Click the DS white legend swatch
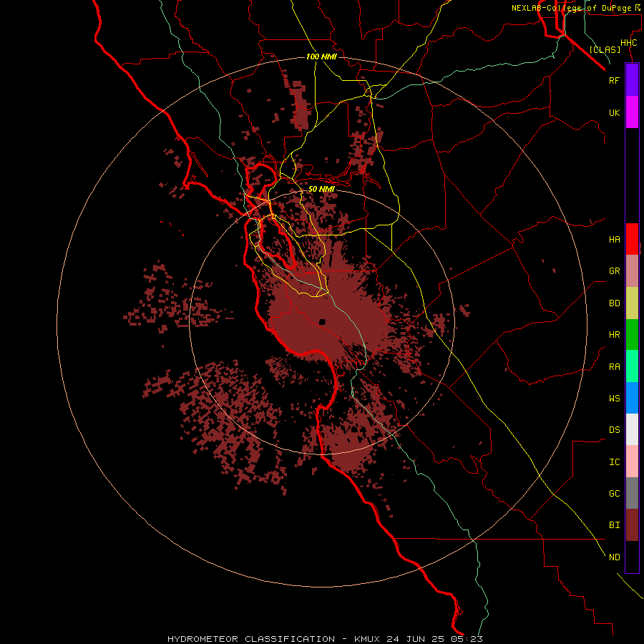Screen dimensions: 644x644 pyautogui.click(x=632, y=429)
